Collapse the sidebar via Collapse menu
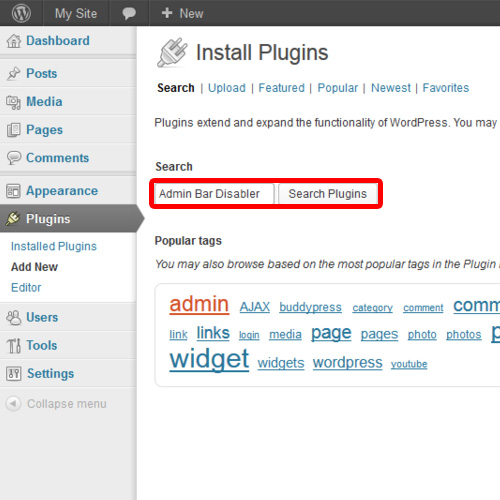 point(67,404)
